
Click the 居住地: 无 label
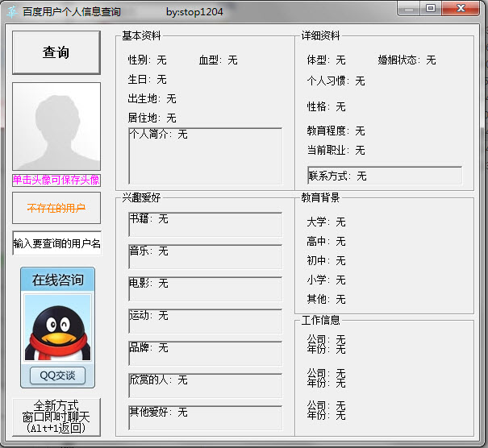(x=152, y=118)
